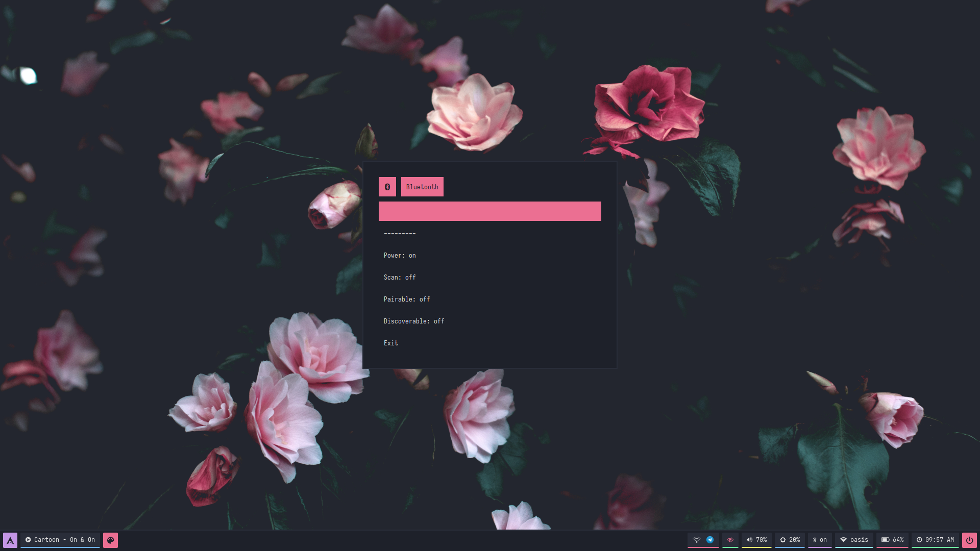Click the Bluetooth on bar module

820,540
